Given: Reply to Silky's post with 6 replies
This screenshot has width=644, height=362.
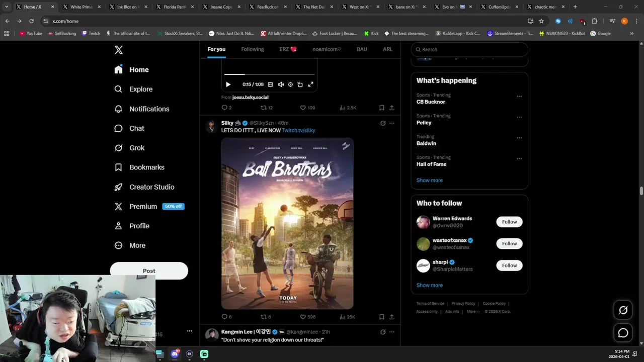Looking at the screenshot, I should [x=226, y=317].
